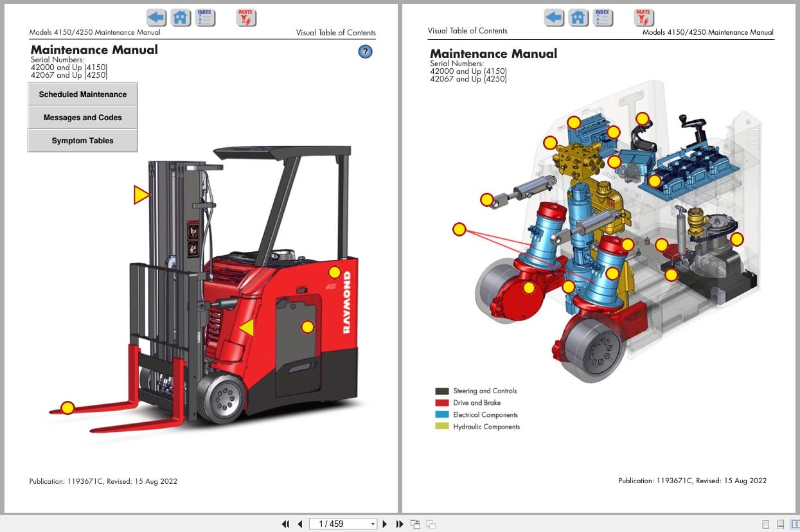Open the page number dropdown arrow
800x532 pixels.
373,524
